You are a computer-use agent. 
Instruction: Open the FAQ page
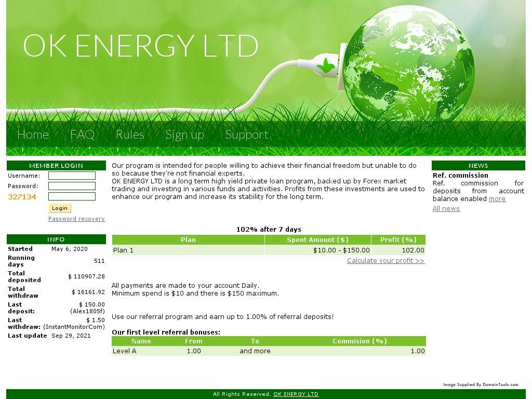pos(82,135)
